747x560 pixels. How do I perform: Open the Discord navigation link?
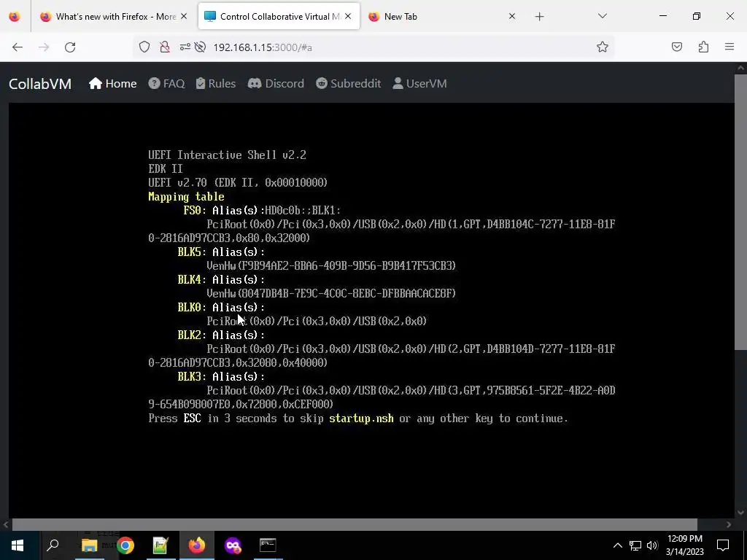point(276,83)
